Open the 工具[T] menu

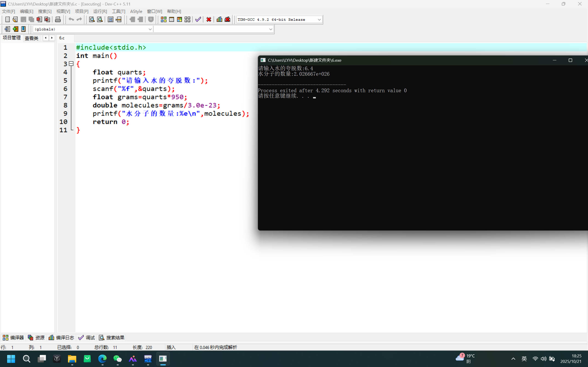pyautogui.click(x=118, y=11)
